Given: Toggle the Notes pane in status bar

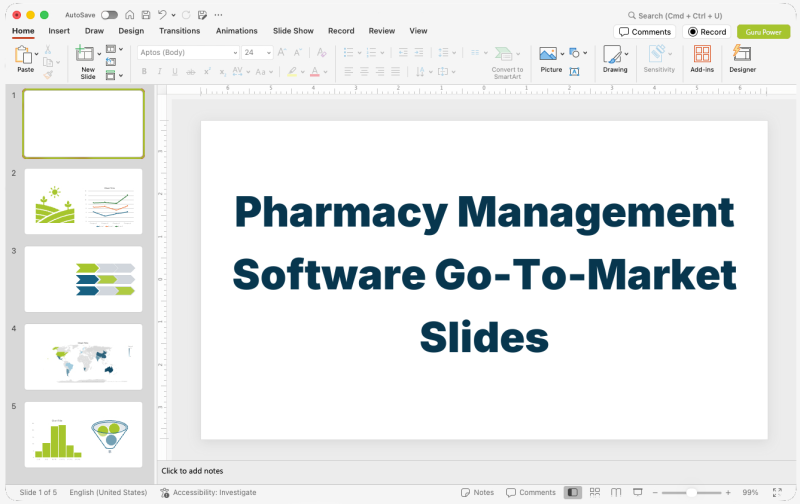Looking at the screenshot, I should pyautogui.click(x=478, y=492).
